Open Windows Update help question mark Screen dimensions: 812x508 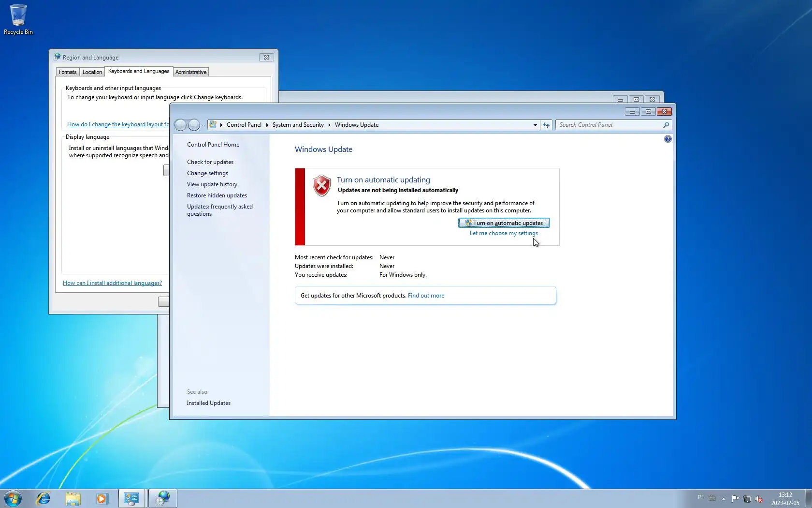[x=667, y=139]
